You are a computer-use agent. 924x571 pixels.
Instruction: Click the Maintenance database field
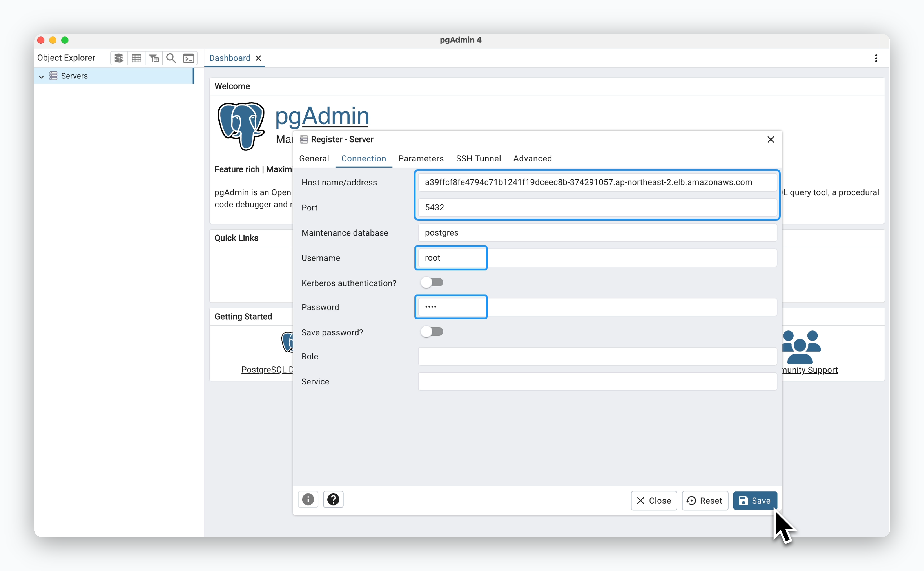coord(597,233)
